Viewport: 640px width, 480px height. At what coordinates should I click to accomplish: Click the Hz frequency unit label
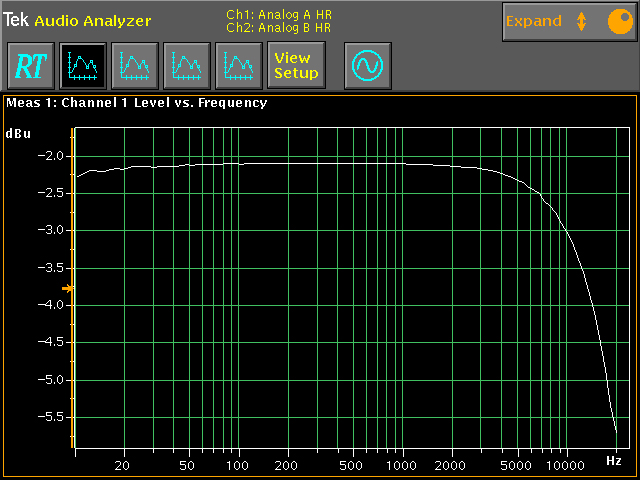[614, 461]
